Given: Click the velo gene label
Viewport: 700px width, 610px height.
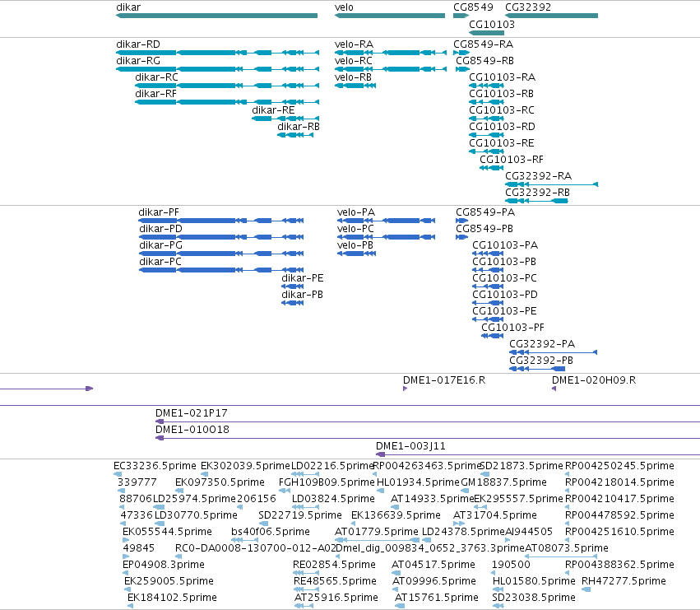Looking at the screenshot, I should click(x=344, y=7).
